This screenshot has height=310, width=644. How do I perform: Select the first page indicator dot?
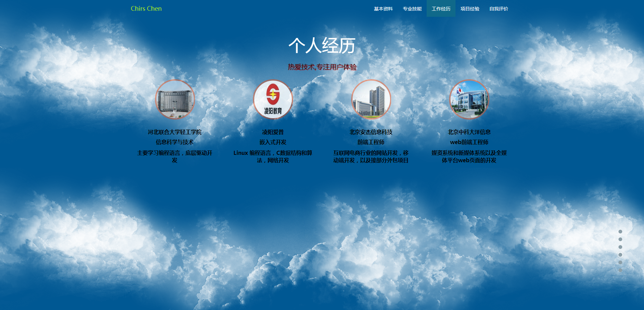[x=620, y=232]
